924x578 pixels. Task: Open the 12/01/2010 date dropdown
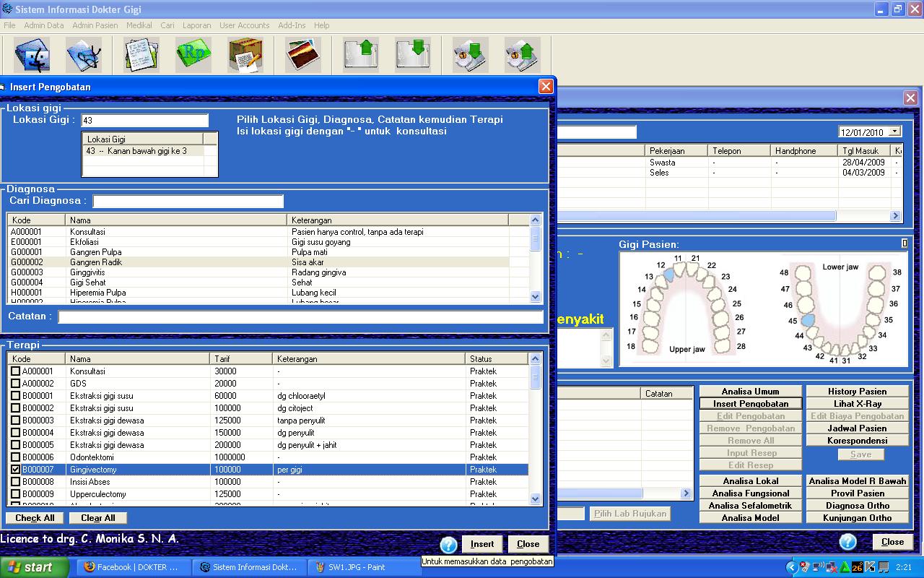pos(895,131)
